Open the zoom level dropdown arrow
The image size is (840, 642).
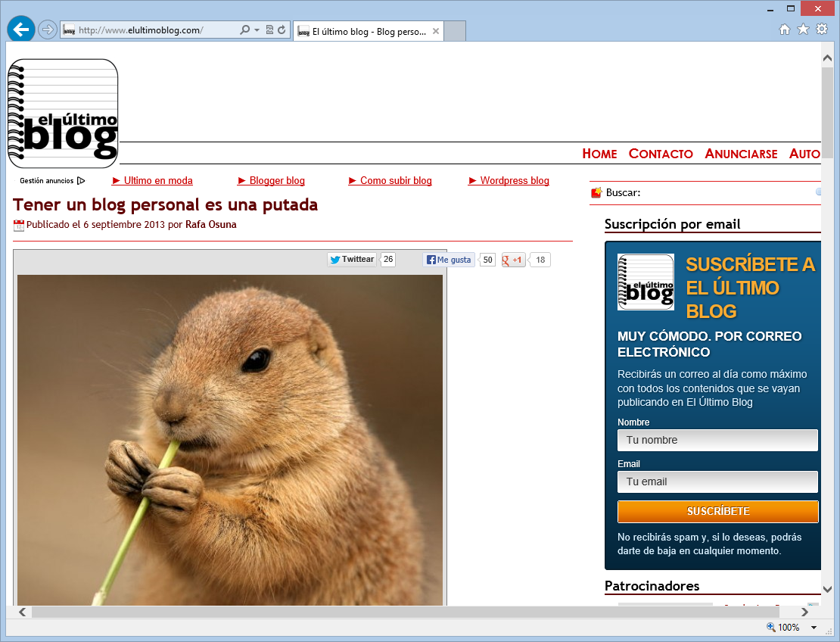pos(814,628)
